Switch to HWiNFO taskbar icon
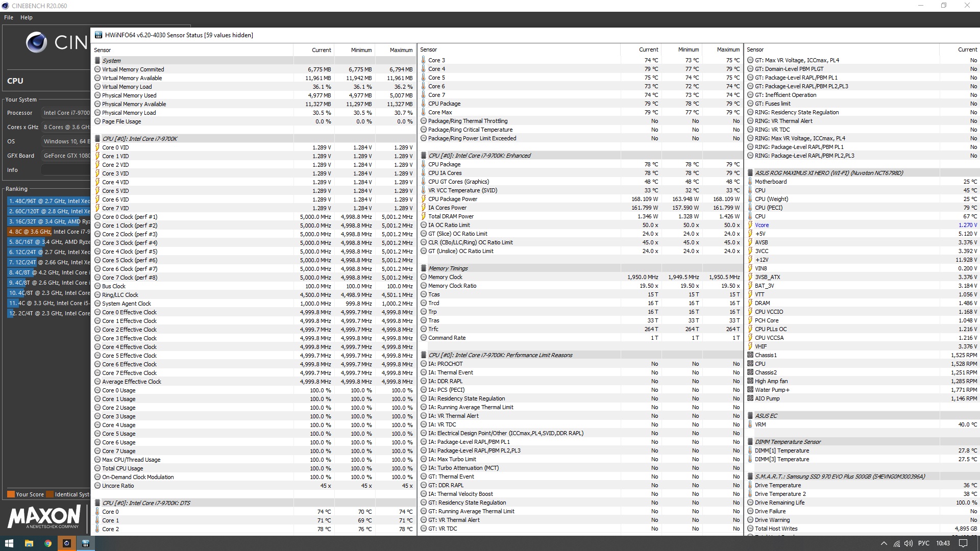This screenshot has height=551, width=980. [85, 543]
